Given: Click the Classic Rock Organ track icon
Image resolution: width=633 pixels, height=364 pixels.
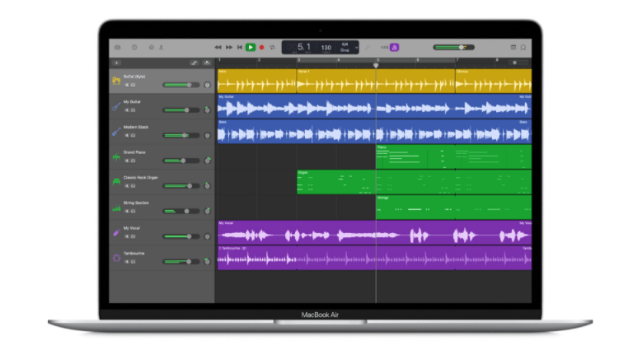Looking at the screenshot, I should coord(116,182).
